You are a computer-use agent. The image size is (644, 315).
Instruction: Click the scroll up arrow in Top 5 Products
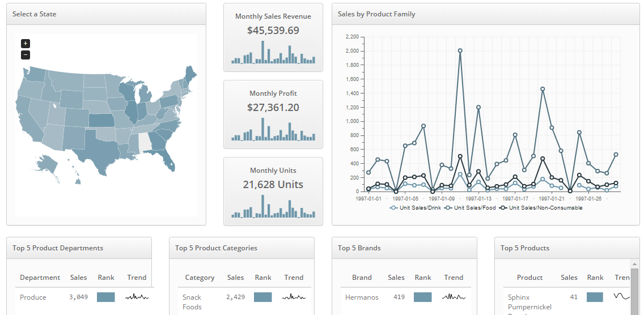(x=634, y=263)
